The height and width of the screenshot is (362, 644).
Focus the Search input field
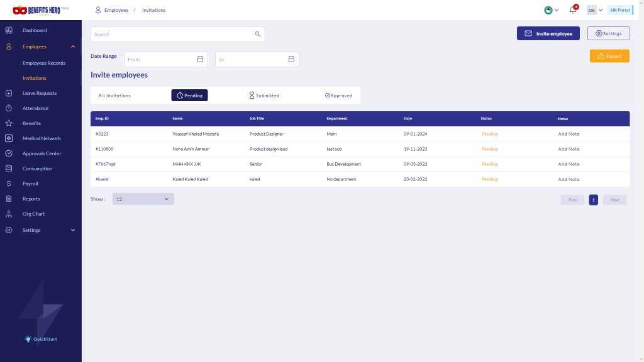pos(177,34)
